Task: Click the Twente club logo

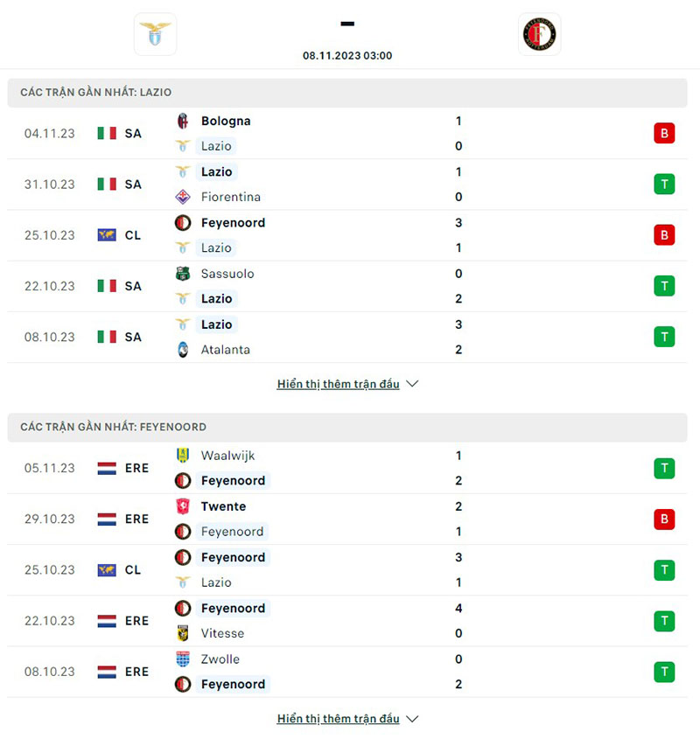Action: tap(183, 506)
